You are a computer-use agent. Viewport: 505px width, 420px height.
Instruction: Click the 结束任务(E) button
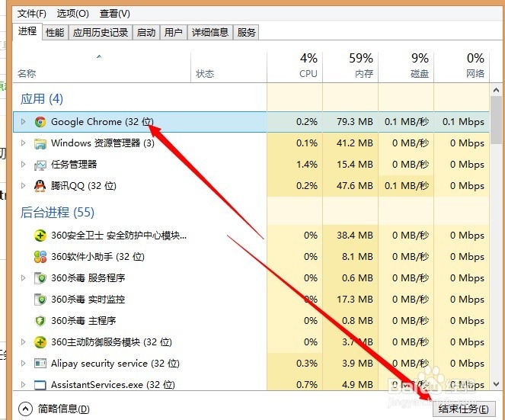464,409
